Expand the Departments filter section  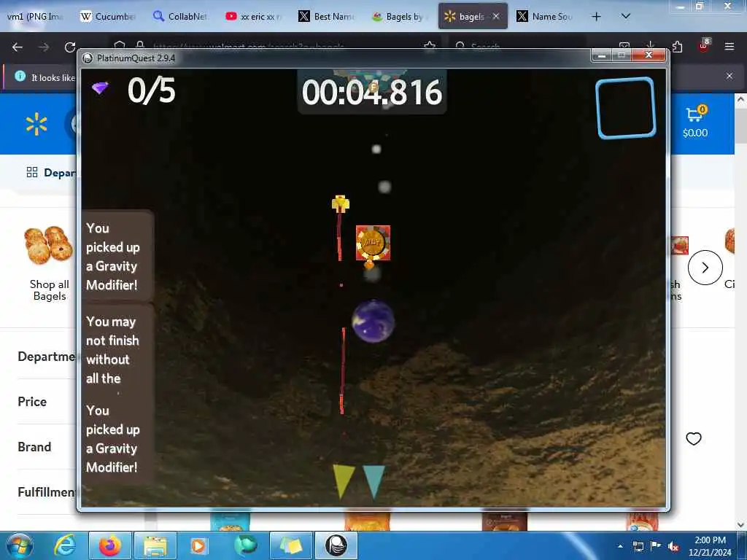point(47,357)
